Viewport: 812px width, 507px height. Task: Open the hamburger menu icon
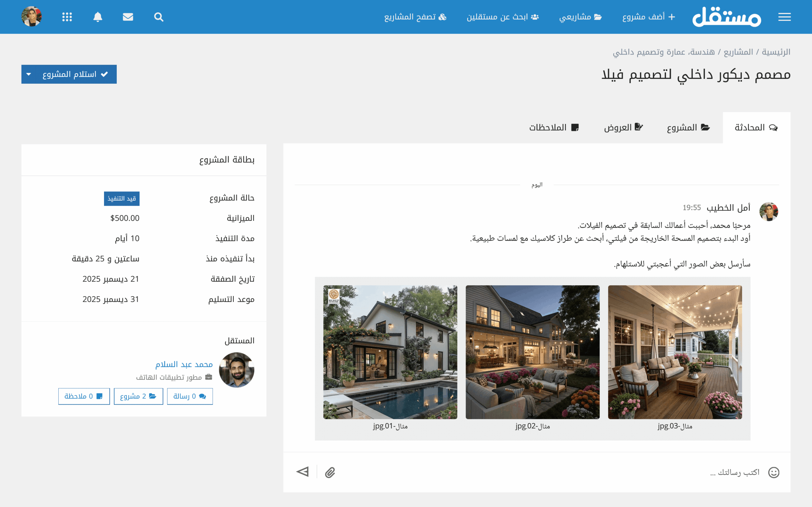click(x=784, y=17)
